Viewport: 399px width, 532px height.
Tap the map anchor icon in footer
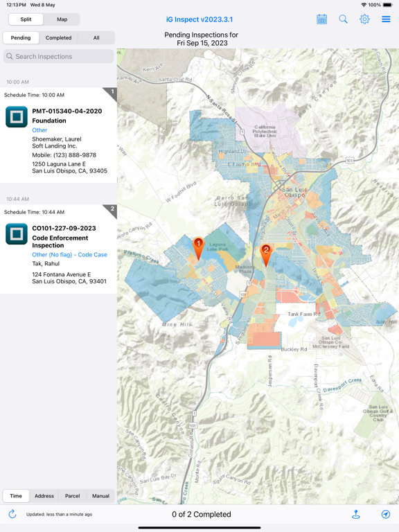[x=356, y=515]
